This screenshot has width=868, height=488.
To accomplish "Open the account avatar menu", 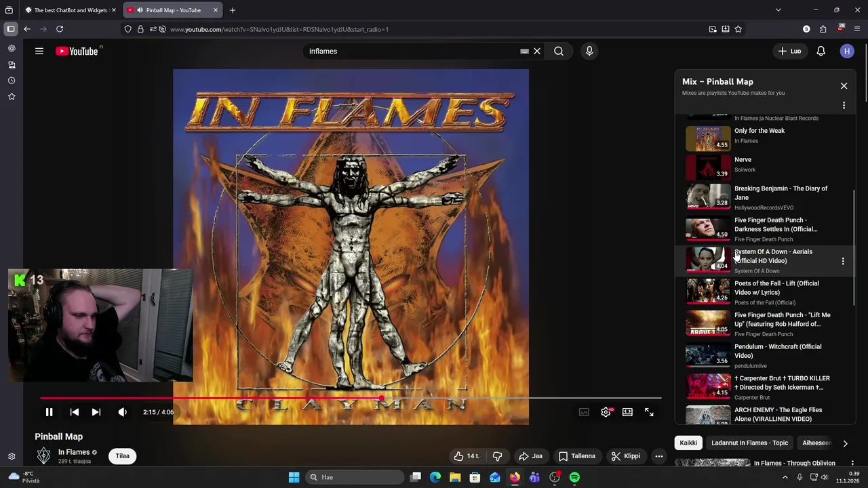I will pos(846,51).
